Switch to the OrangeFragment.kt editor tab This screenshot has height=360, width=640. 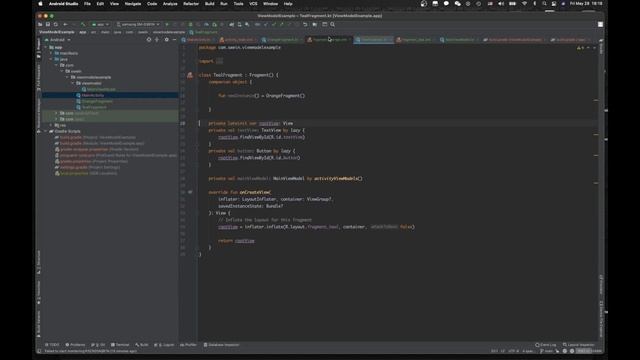point(282,40)
